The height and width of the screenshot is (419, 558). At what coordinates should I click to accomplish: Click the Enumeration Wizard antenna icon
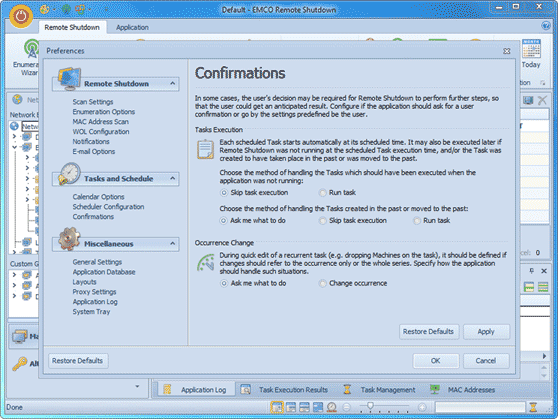coord(32,48)
